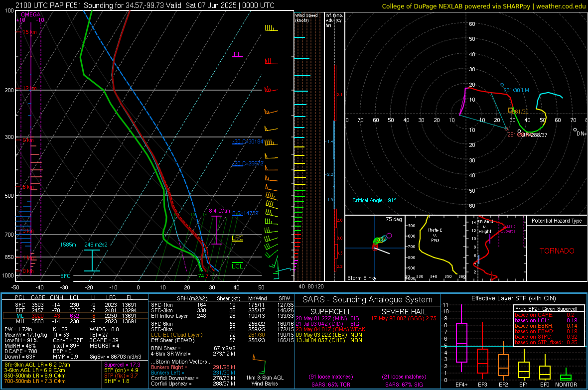
Task: Click the 231/30 LM label on the hodograph
Action: (516, 90)
